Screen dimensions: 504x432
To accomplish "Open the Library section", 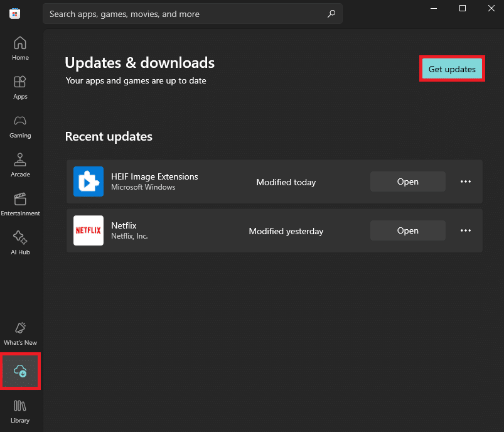I will (x=20, y=411).
